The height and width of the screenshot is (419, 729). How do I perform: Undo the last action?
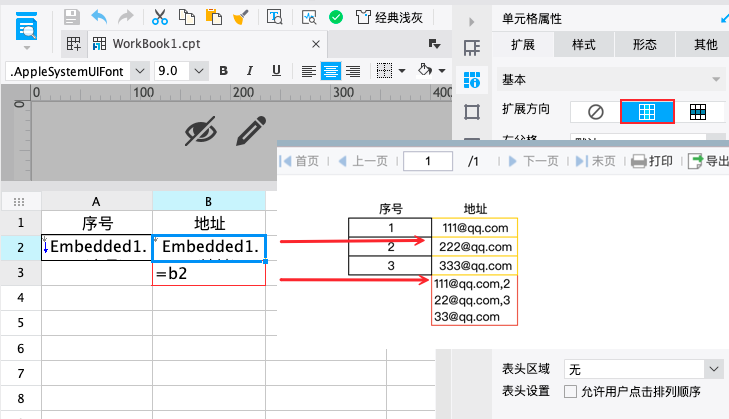tap(99, 17)
